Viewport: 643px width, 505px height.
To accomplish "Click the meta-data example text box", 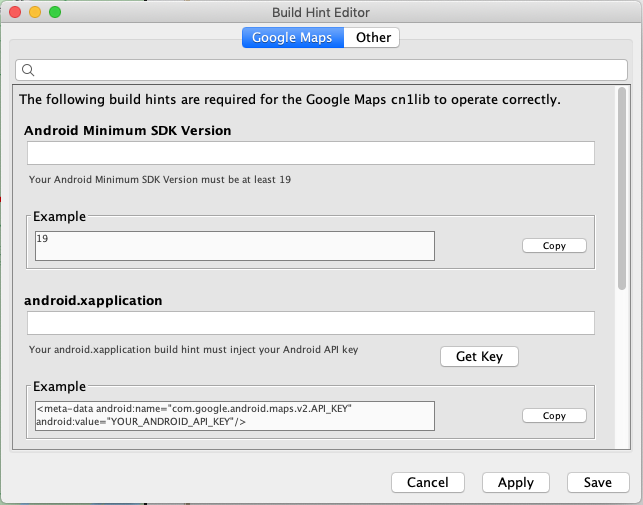I will click(x=235, y=416).
